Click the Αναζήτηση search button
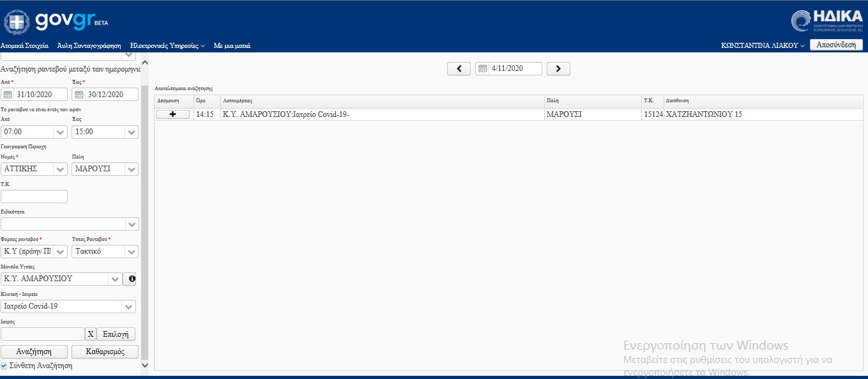Screen dimensions: 868x379 click(34, 352)
